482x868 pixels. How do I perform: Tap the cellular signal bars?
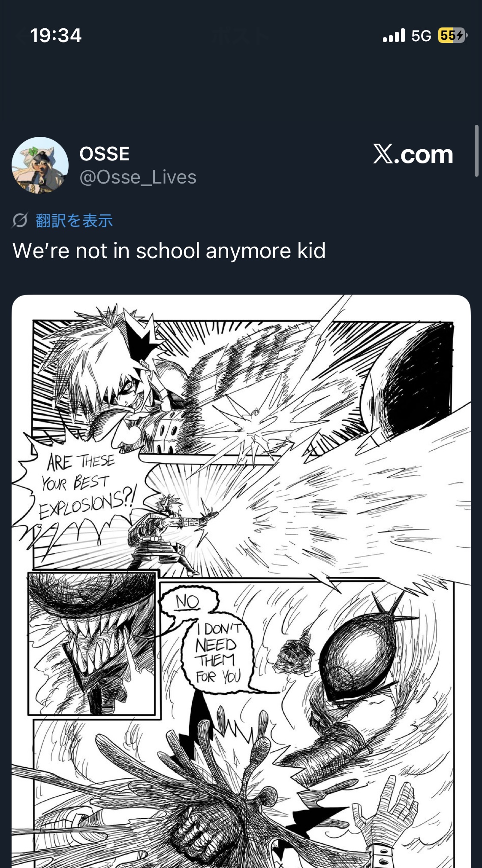pos(394,36)
